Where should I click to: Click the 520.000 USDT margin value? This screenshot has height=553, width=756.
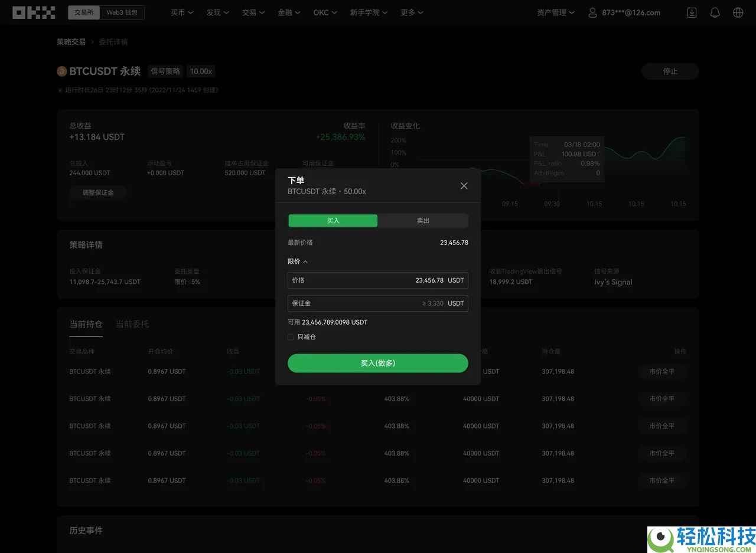pos(245,173)
